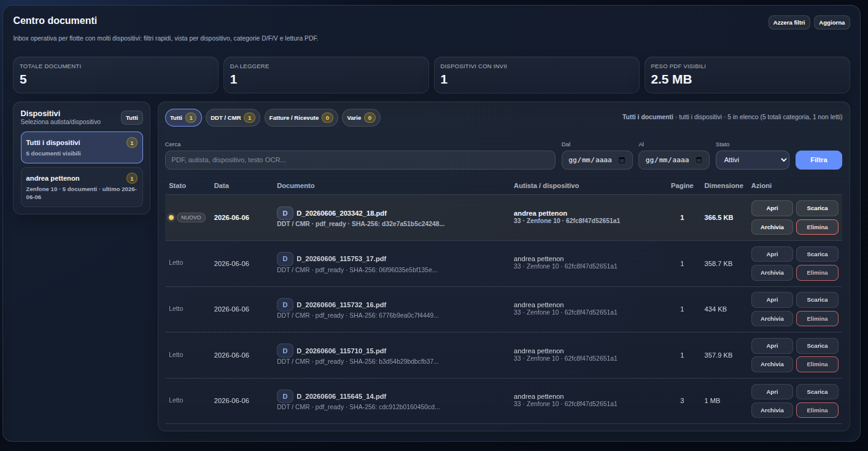868x451 pixels.
Task: Open D_20260606_115645_14.pdf with Apri
Action: click(772, 392)
